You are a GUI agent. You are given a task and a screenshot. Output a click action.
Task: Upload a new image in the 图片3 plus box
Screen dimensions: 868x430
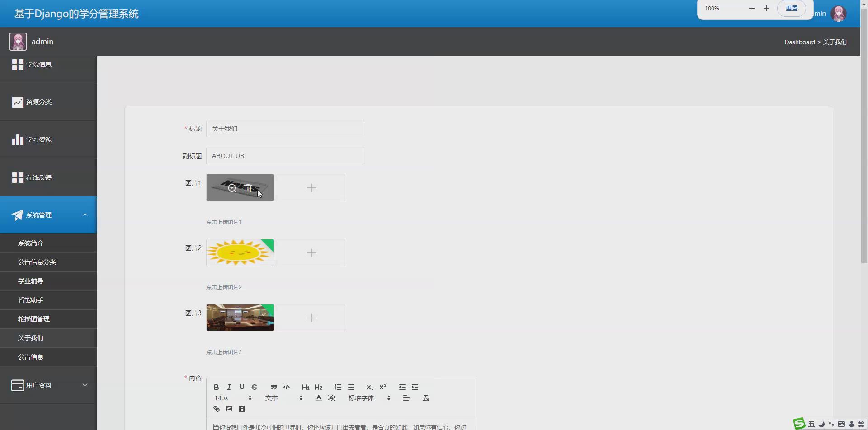[x=311, y=318]
